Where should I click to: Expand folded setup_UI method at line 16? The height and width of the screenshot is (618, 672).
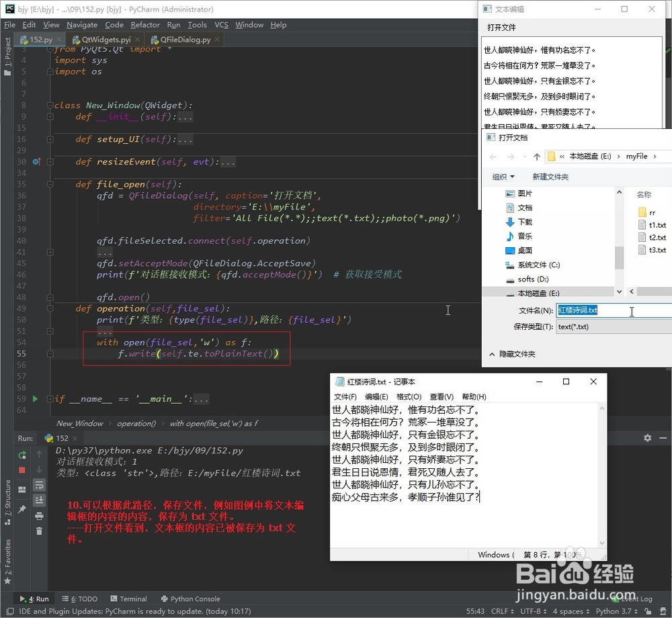pyautogui.click(x=50, y=139)
